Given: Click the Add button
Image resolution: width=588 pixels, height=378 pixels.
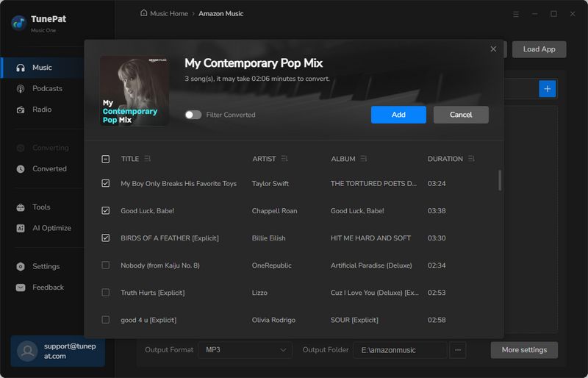Looking at the screenshot, I should coord(398,115).
